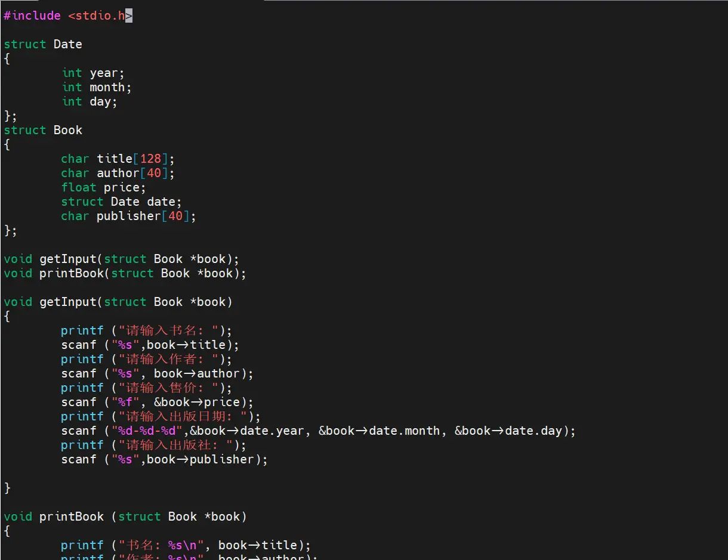Click the printBook function definition header
Screen dimensions: 728x560
pos(125,516)
